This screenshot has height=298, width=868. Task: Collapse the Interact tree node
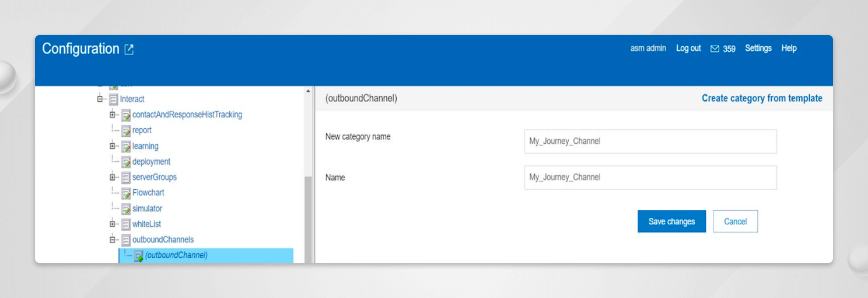[100, 99]
